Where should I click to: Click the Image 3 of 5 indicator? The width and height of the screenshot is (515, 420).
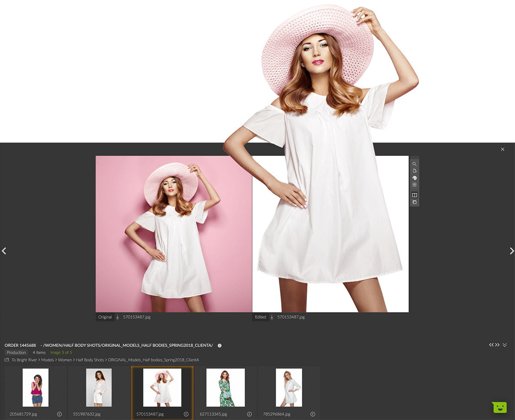61,353
